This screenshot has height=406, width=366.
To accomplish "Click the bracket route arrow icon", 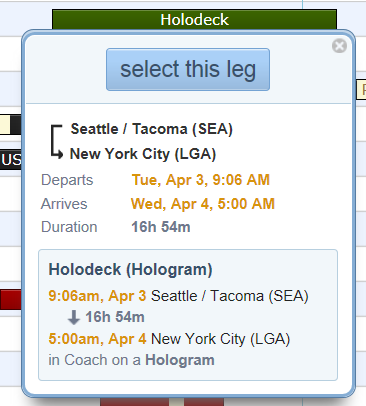I will [56, 141].
